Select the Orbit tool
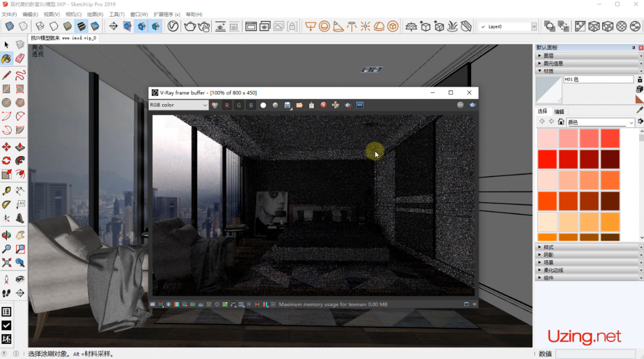Screen dimensions: 644x359 pos(6,236)
